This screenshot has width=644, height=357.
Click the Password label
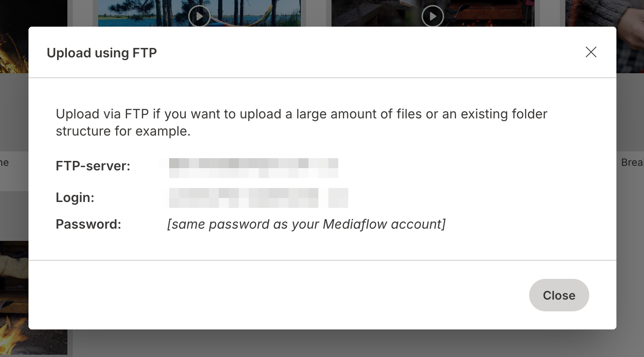[88, 224]
